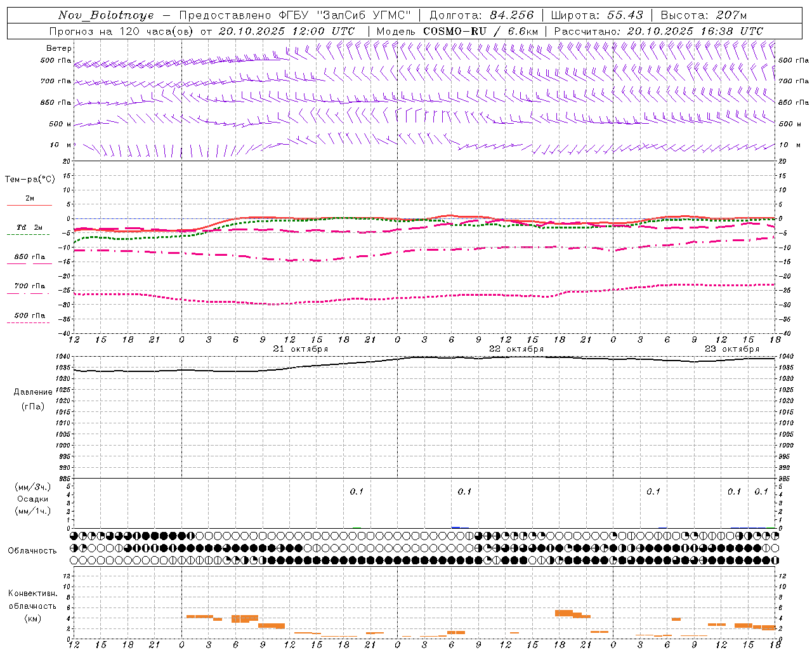Click the date label 21 октября
The width and height of the screenshot is (812, 650).
pyautogui.click(x=301, y=349)
